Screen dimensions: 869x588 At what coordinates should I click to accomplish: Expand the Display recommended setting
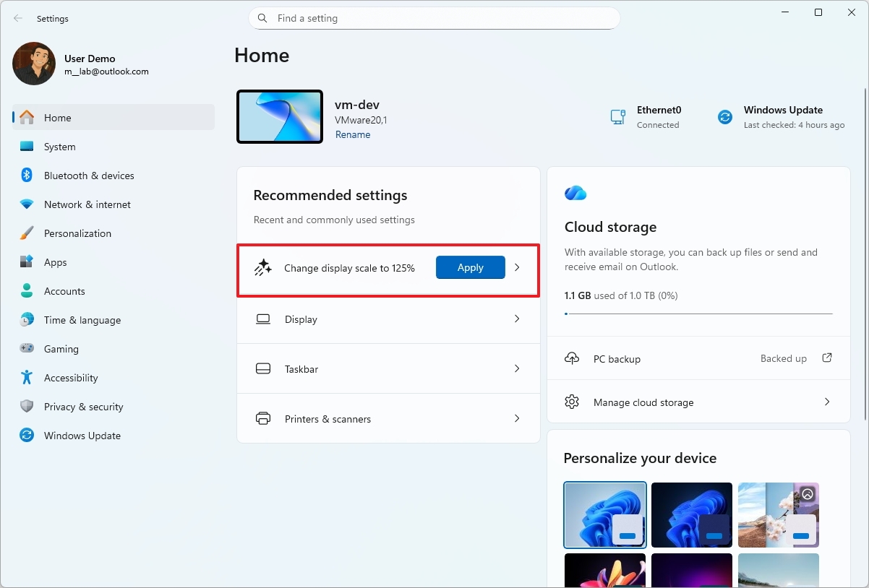click(x=388, y=319)
